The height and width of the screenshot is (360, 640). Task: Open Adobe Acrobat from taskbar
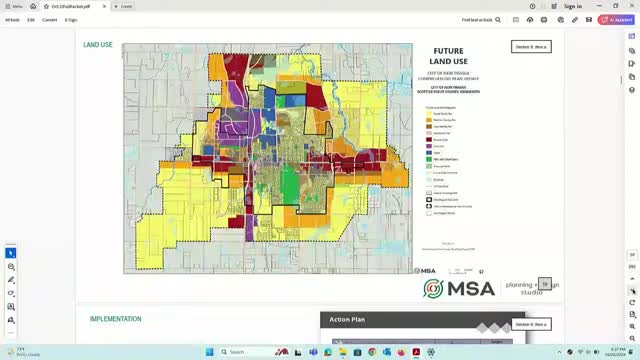click(416, 352)
